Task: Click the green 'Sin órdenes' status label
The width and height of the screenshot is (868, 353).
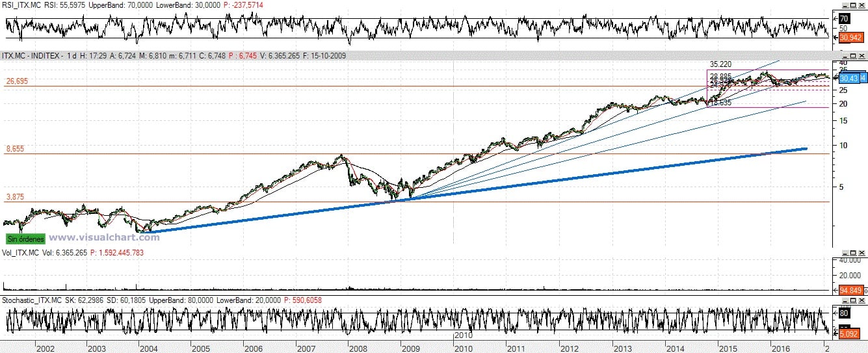Action: 25,239
